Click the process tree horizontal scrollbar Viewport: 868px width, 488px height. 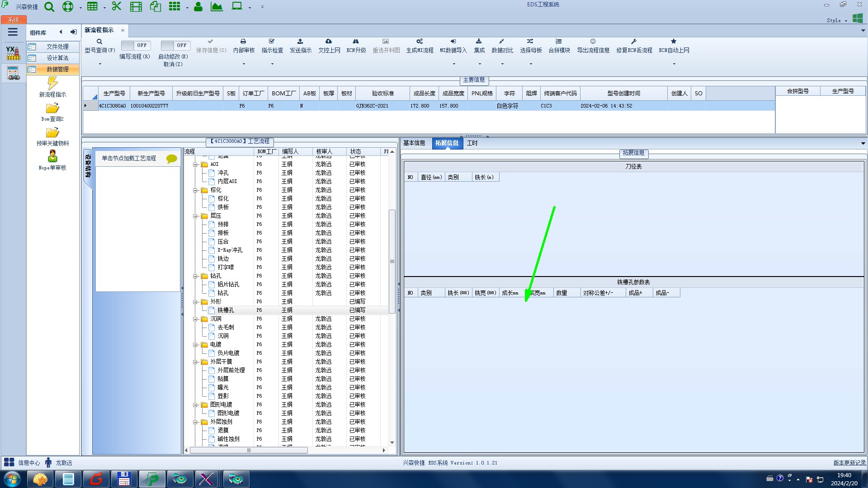click(249, 450)
